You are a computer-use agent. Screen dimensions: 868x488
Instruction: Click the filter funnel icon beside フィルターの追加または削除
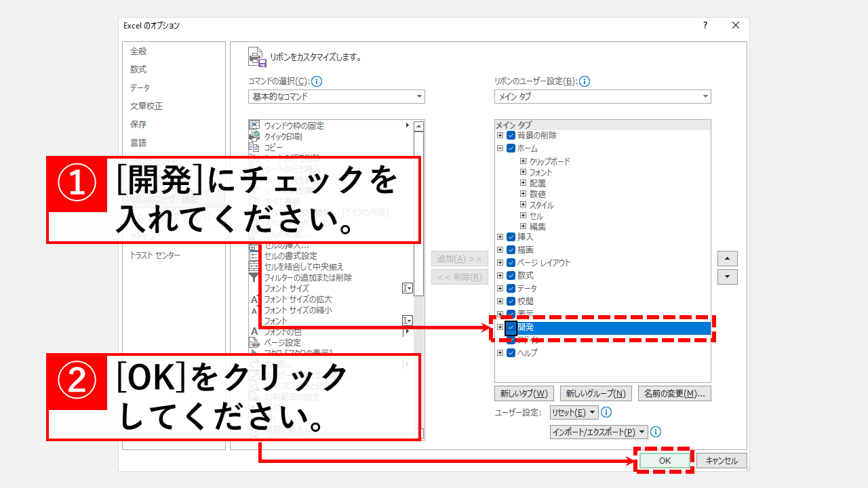pos(254,277)
